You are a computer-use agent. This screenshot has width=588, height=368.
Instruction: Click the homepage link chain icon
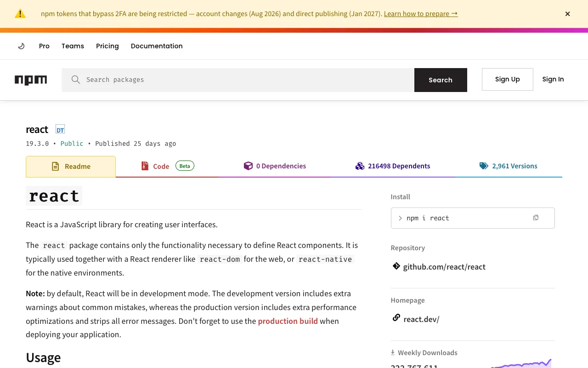(396, 318)
